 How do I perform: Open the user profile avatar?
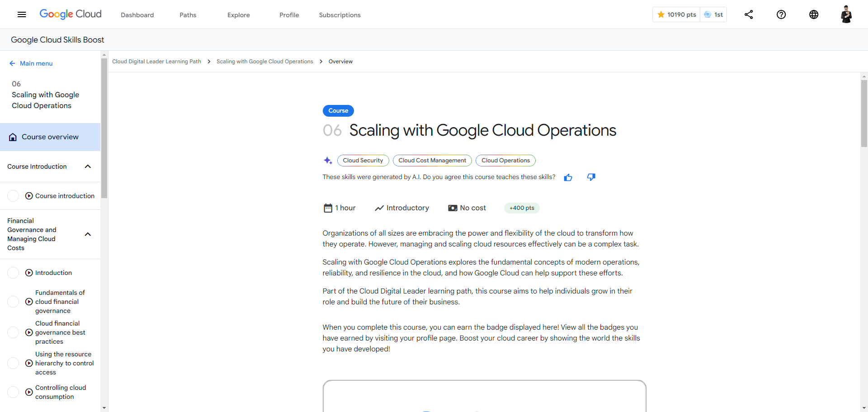pos(846,14)
